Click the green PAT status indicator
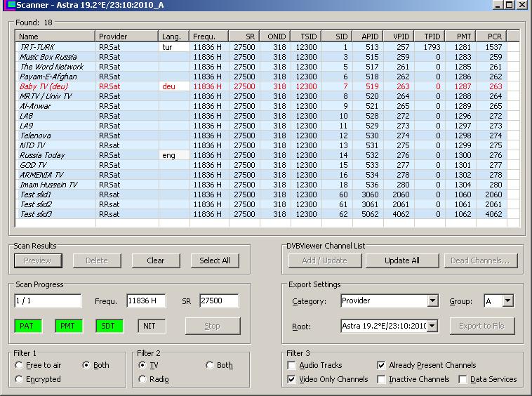 coord(27,326)
